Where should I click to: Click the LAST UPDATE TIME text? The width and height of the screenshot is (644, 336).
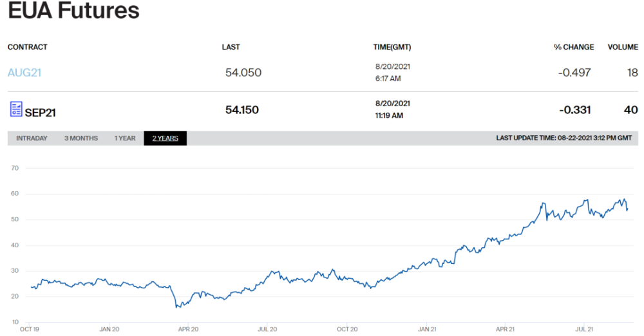coord(563,138)
